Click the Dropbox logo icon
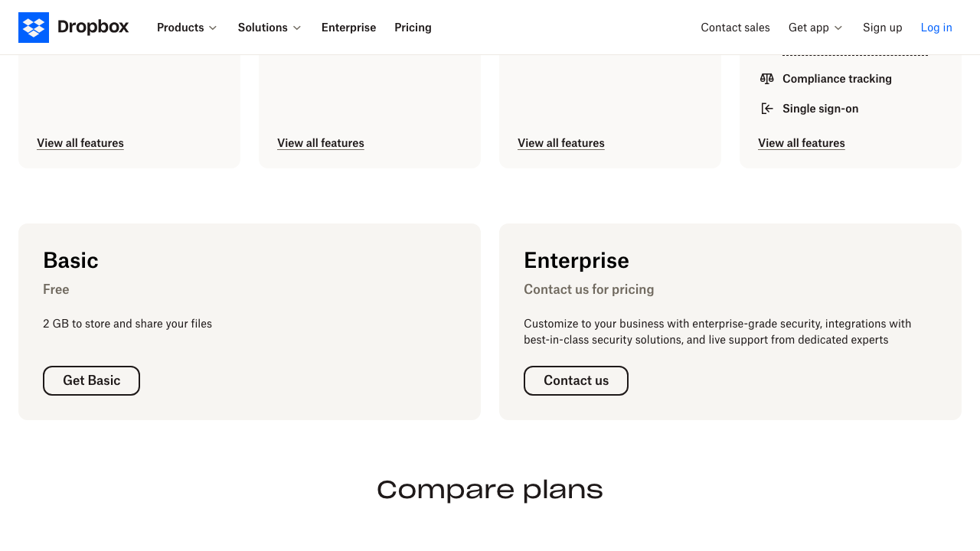The height and width of the screenshot is (551, 980). (x=34, y=27)
